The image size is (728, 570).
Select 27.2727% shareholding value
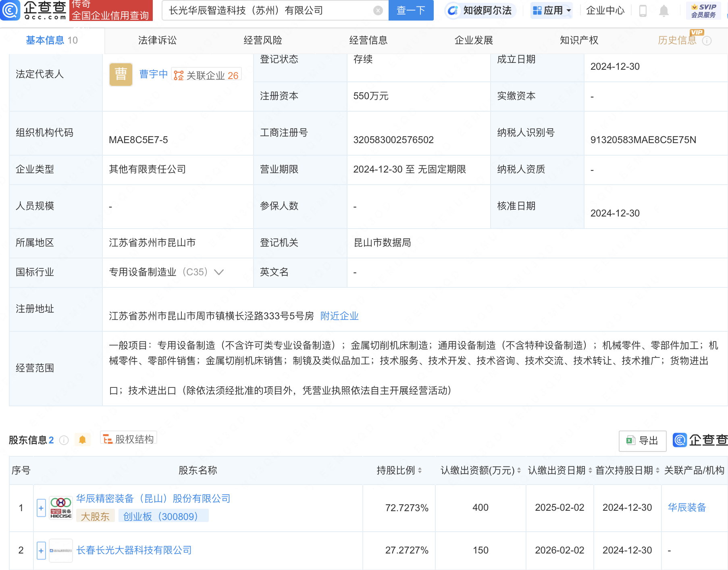[x=407, y=551]
